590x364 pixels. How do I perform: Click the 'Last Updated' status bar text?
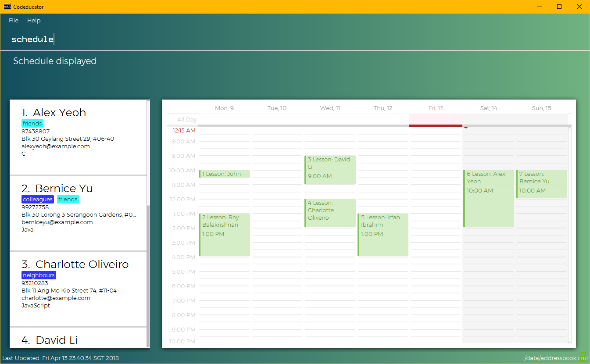[61, 358]
